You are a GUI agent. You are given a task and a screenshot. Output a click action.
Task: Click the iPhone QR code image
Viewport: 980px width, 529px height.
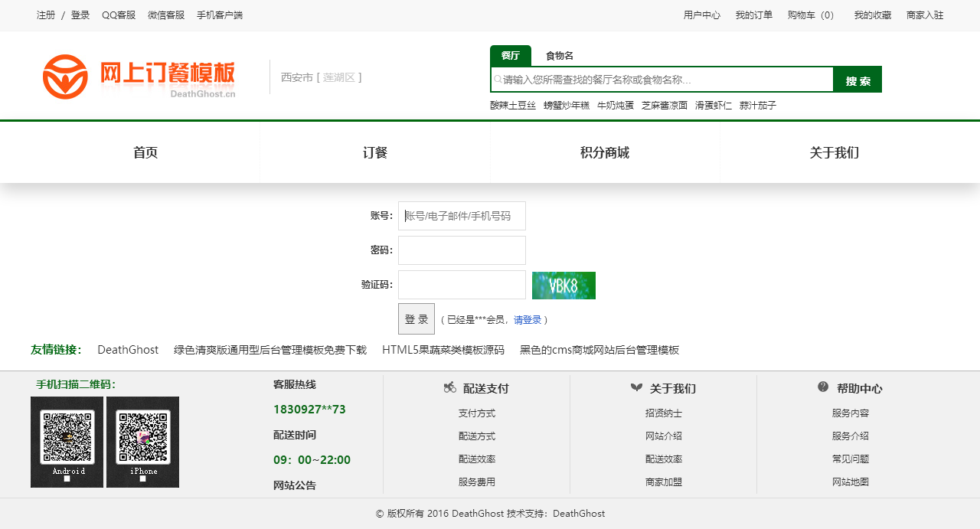coord(142,442)
